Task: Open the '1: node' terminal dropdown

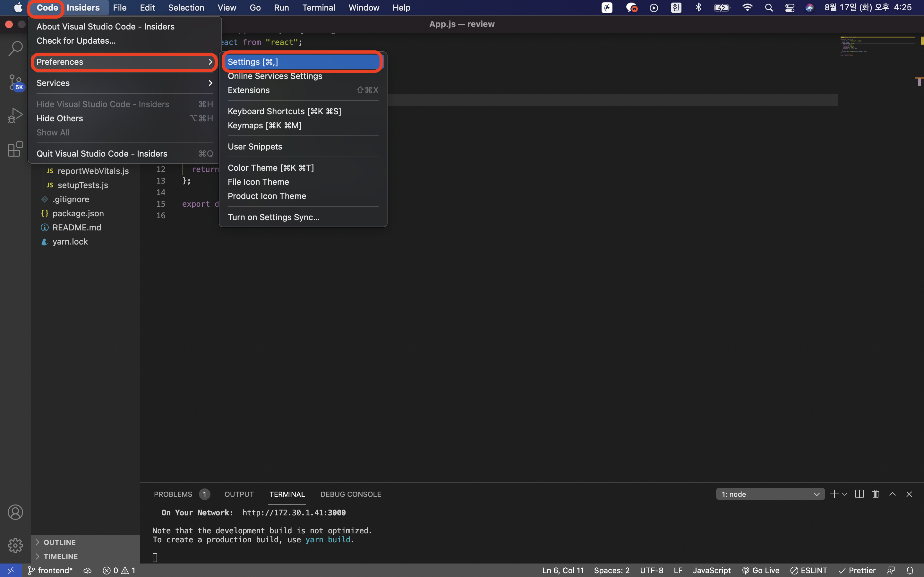Action: coord(770,494)
